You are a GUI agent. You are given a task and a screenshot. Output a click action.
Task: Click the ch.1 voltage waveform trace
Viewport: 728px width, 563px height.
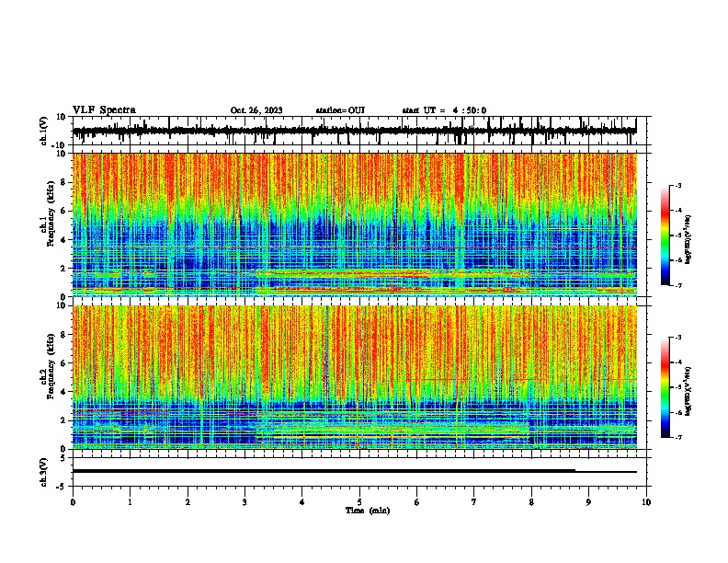(354, 131)
